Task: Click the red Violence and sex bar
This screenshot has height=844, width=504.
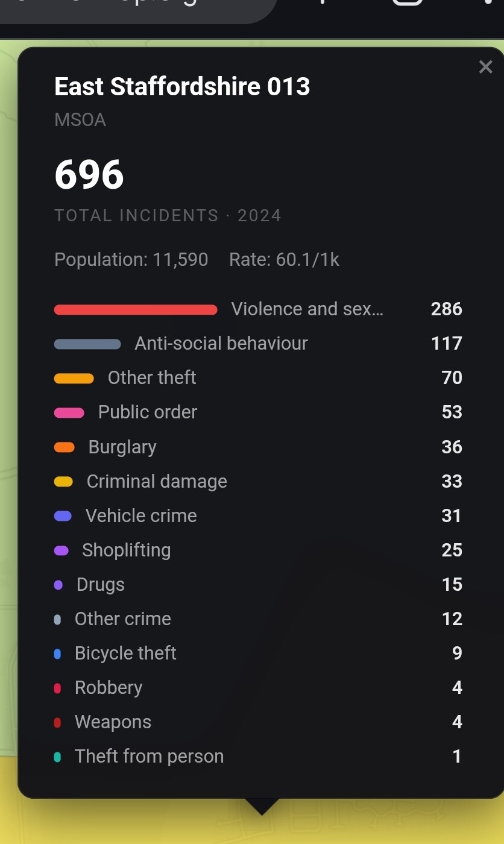Action: (x=136, y=310)
